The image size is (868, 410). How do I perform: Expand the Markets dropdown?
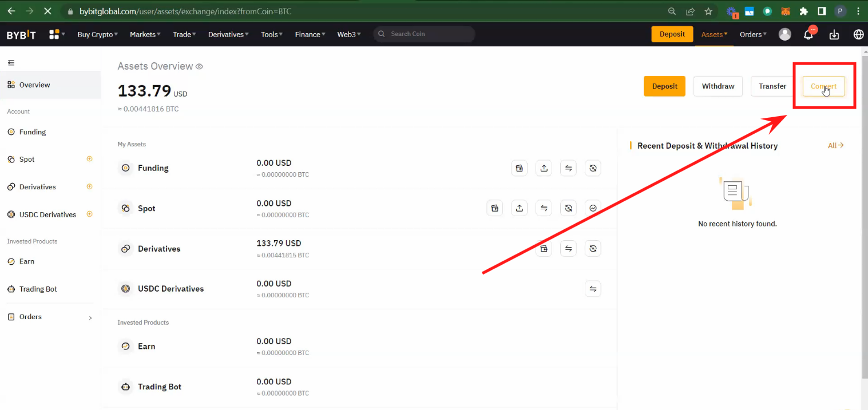[x=145, y=34]
